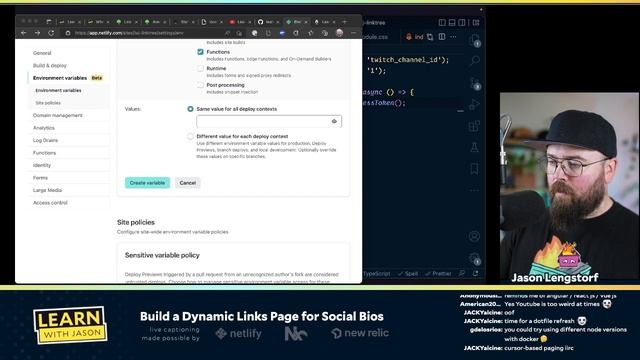Switch to VS Code ind editor tab

point(415,37)
